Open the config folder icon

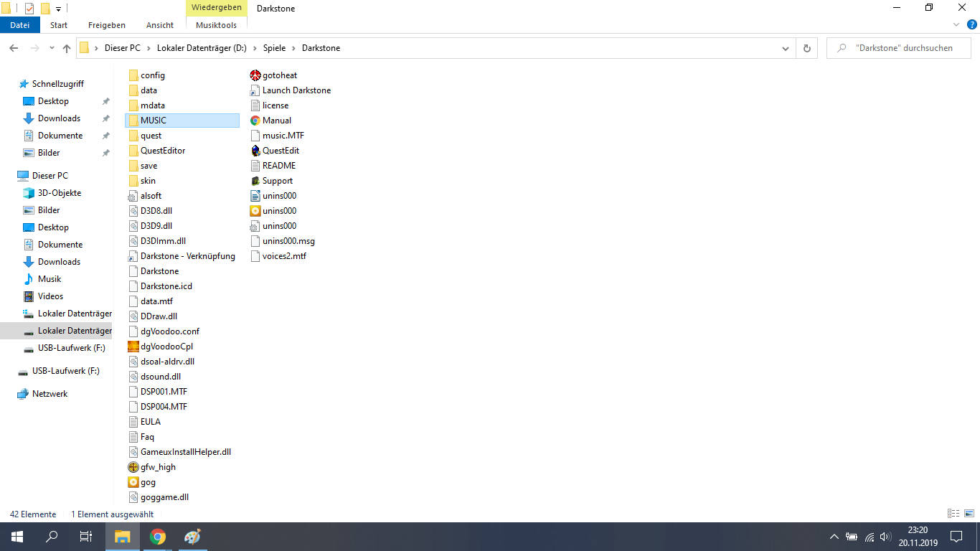[x=133, y=75]
